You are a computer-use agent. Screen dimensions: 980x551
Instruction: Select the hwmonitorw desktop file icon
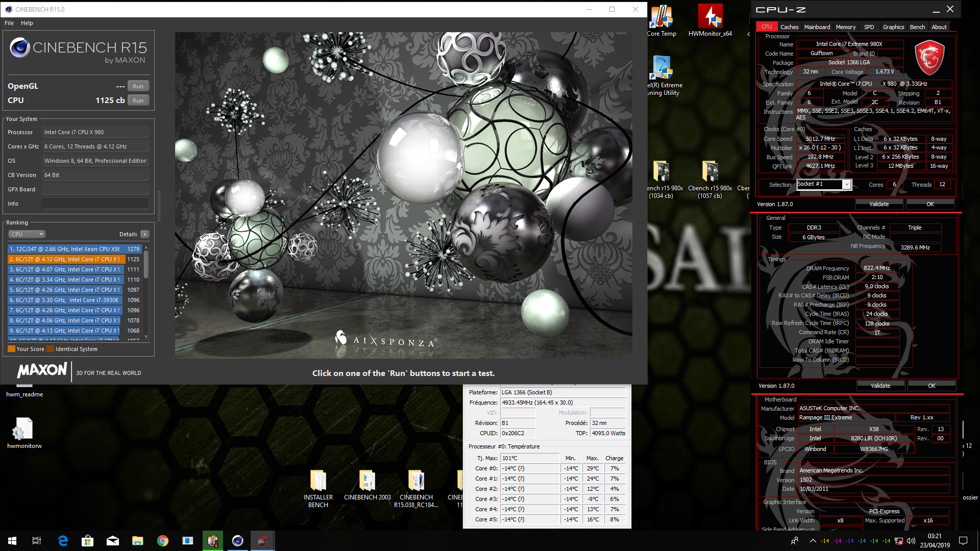(24, 433)
